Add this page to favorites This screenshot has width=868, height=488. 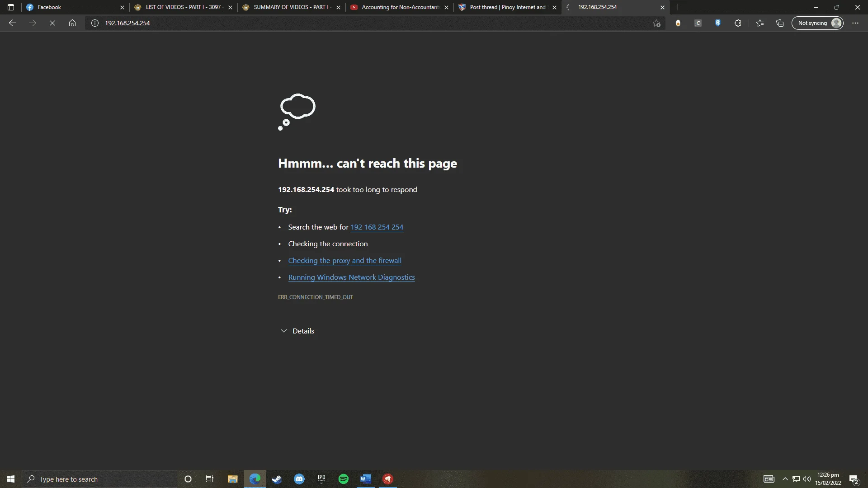(x=657, y=23)
